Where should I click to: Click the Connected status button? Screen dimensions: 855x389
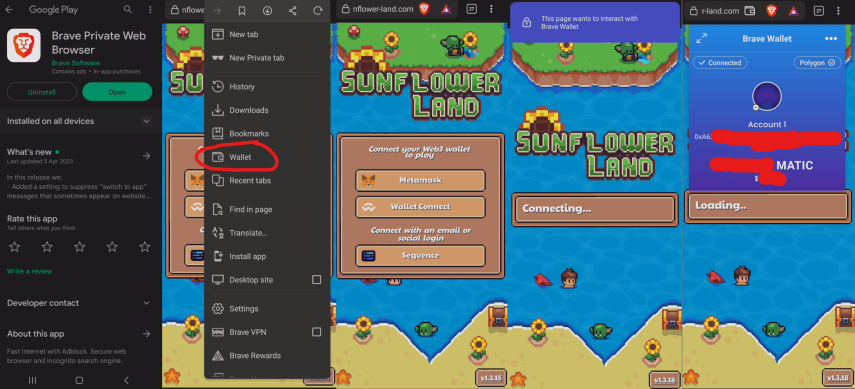[x=720, y=63]
